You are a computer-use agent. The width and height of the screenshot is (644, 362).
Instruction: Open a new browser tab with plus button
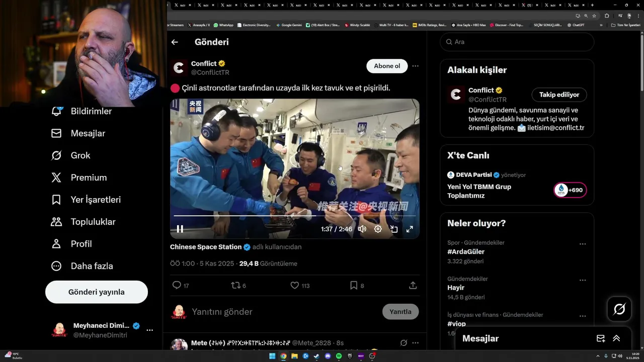(592, 5)
